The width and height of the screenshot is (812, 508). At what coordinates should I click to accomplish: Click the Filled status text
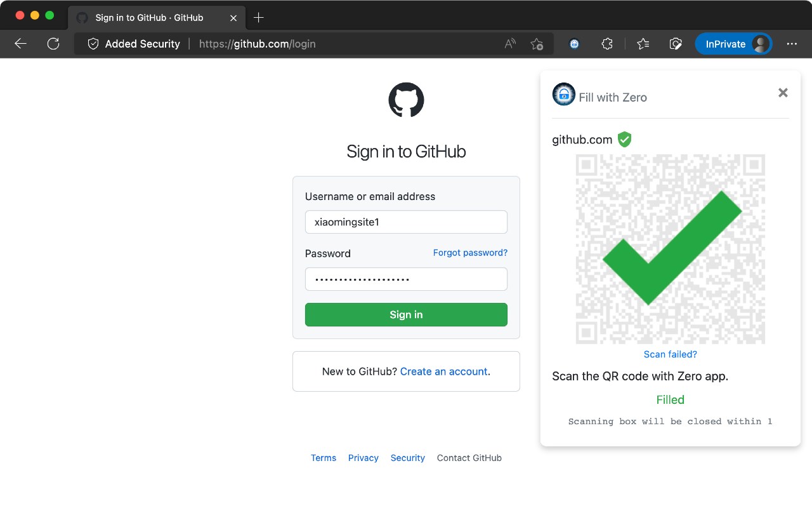click(x=671, y=399)
